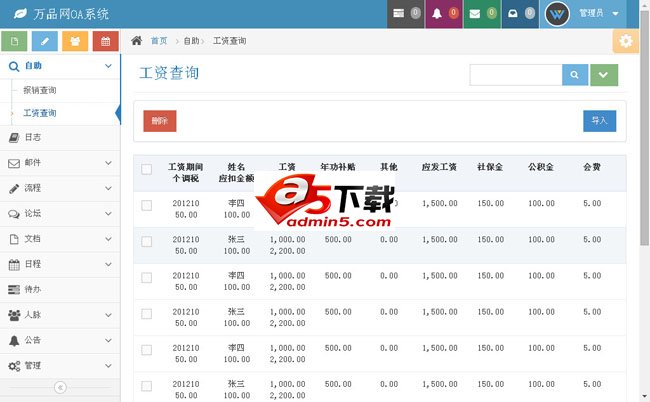Expand the 日程 menu chevron
Screen dimensions: 650x402
click(108, 264)
